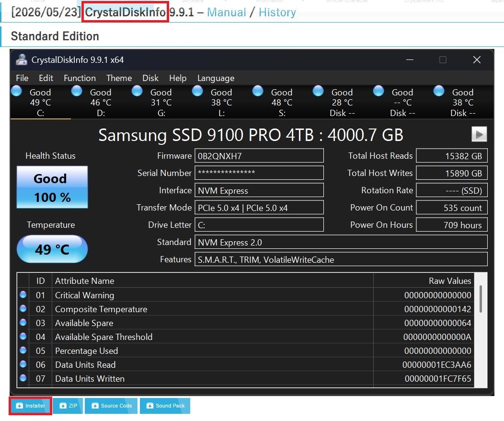Viewport: 504px width, 421px height.
Task: Open the File menu
Action: (x=22, y=78)
